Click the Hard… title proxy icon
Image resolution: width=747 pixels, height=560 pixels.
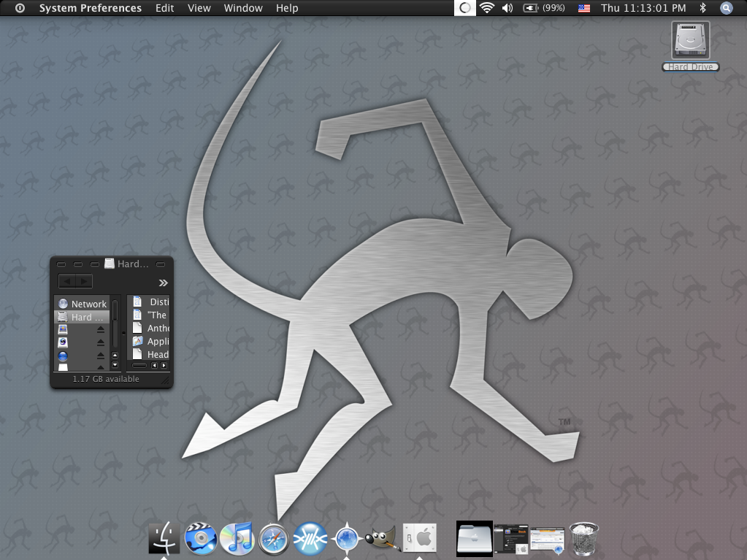(x=110, y=264)
